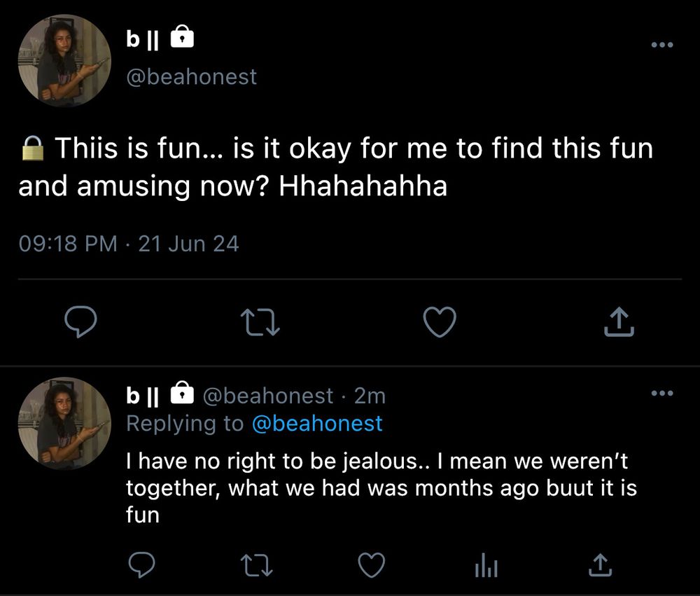
Task: Click the 09:18 PM timestamp
Action: click(68, 244)
